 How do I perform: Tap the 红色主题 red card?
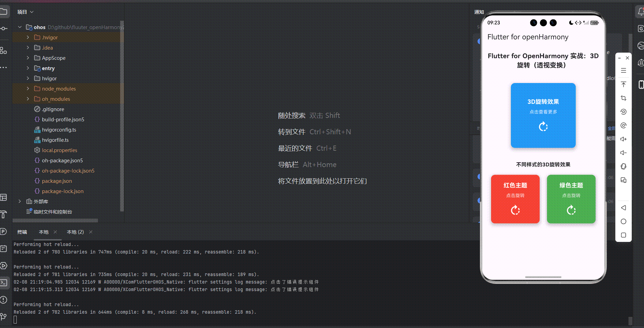(515, 199)
